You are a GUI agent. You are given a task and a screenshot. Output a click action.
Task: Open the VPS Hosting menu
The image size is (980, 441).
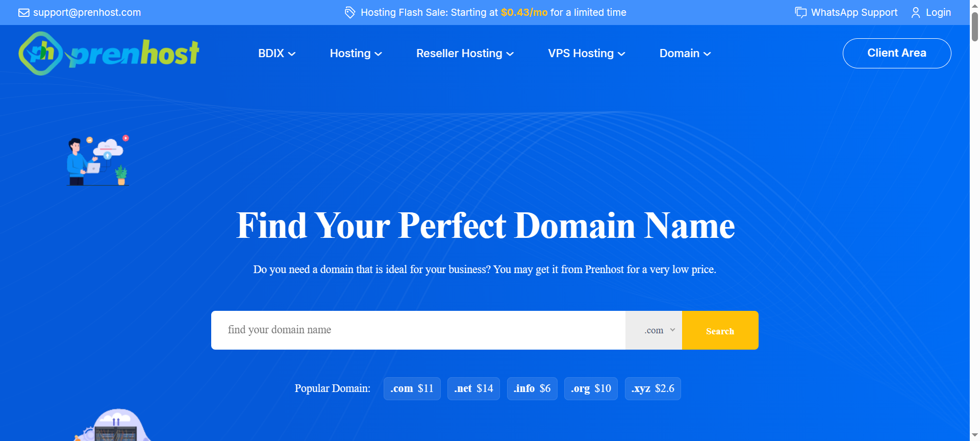pos(586,54)
